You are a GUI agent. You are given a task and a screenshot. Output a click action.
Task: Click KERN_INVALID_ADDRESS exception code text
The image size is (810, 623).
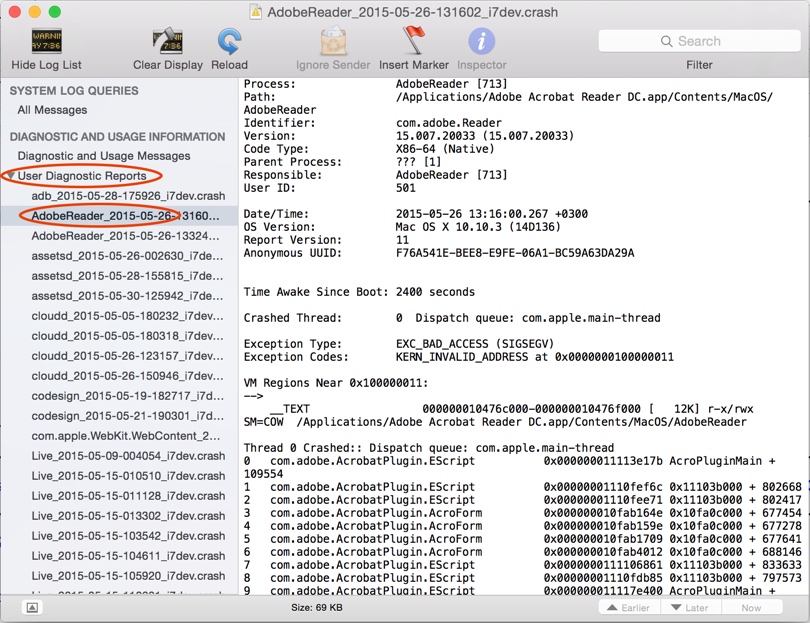coord(535,357)
